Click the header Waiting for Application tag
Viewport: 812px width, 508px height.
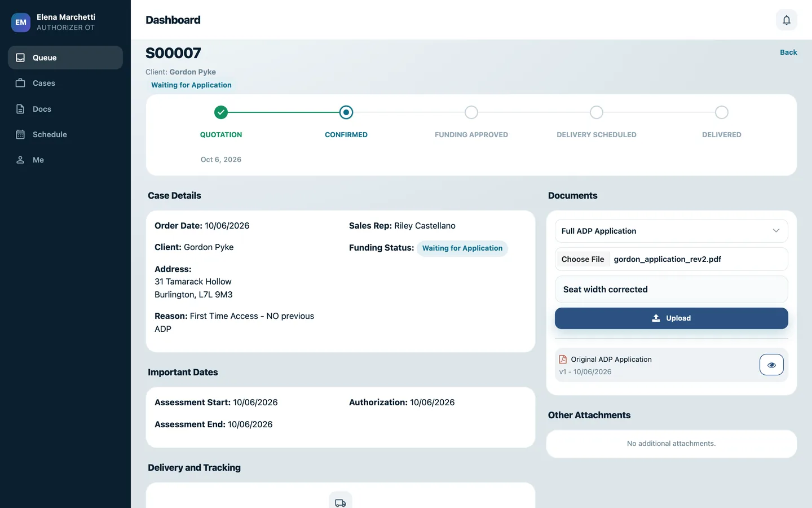(x=191, y=85)
